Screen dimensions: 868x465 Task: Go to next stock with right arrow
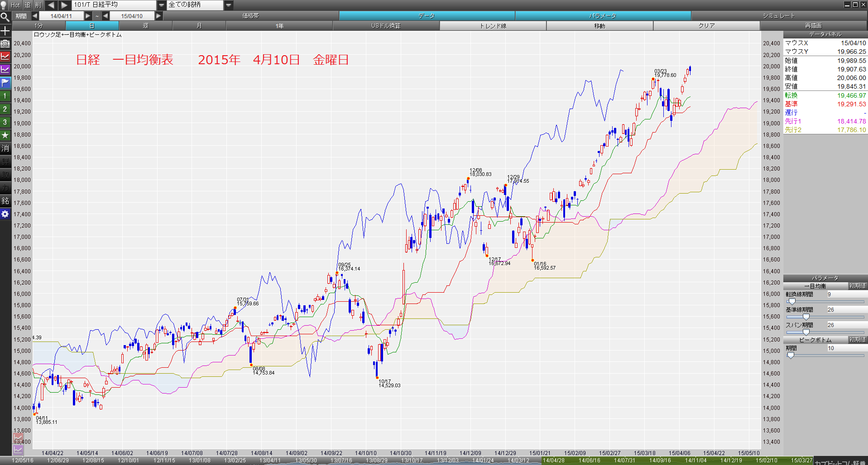(x=64, y=5)
